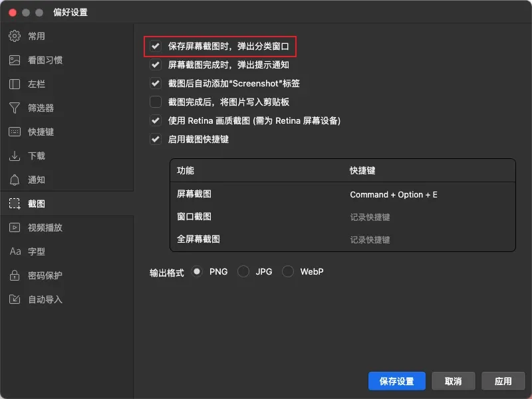Click the lock icon beside 密码保护
This screenshot has width=532, height=399.
(14, 275)
